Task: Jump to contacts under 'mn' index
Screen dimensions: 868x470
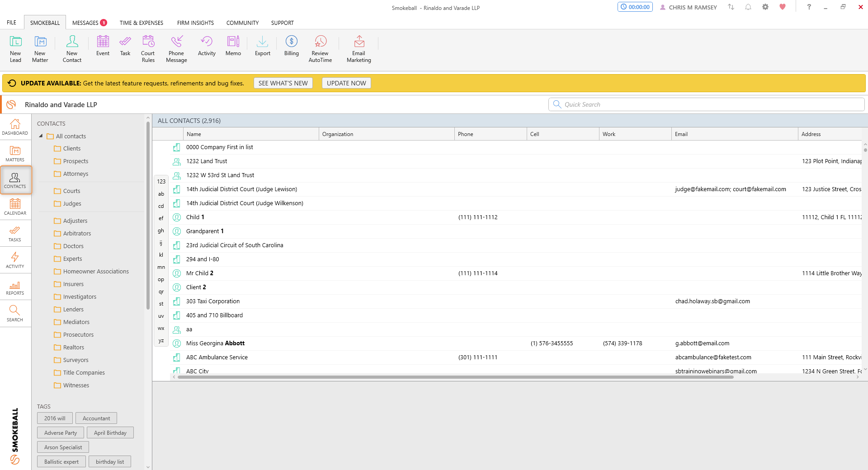Action: pyautogui.click(x=161, y=267)
